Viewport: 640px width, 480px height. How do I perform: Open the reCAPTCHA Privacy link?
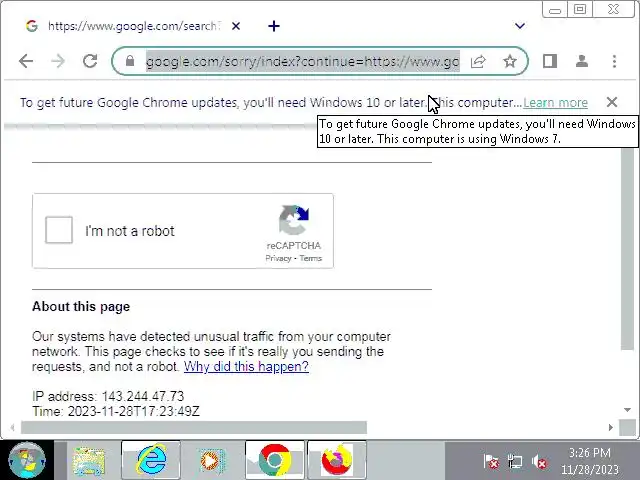pyautogui.click(x=278, y=258)
